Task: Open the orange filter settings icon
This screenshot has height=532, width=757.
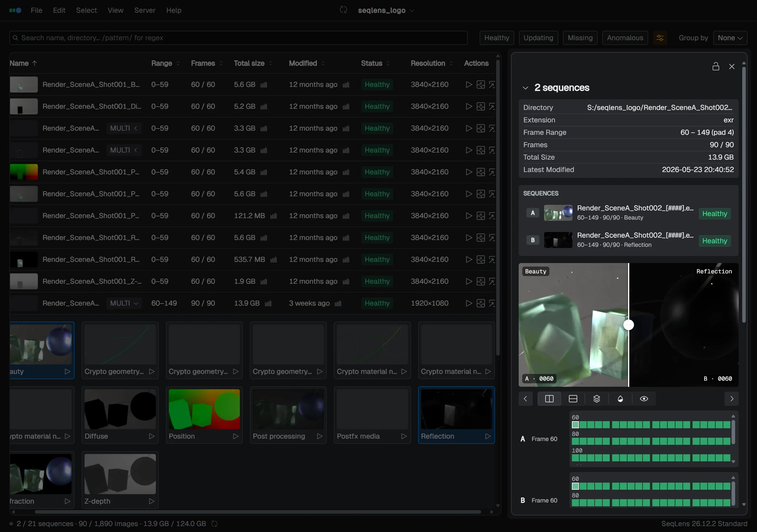Action: point(660,38)
